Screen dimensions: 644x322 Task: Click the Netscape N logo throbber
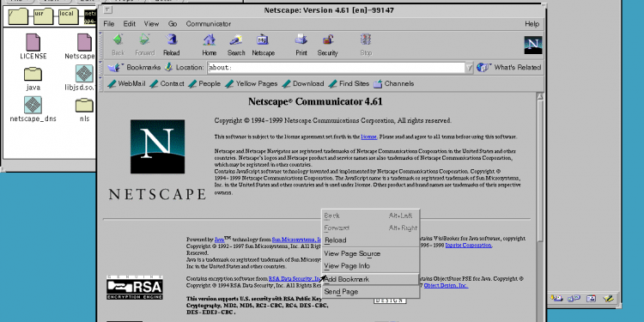[533, 45]
